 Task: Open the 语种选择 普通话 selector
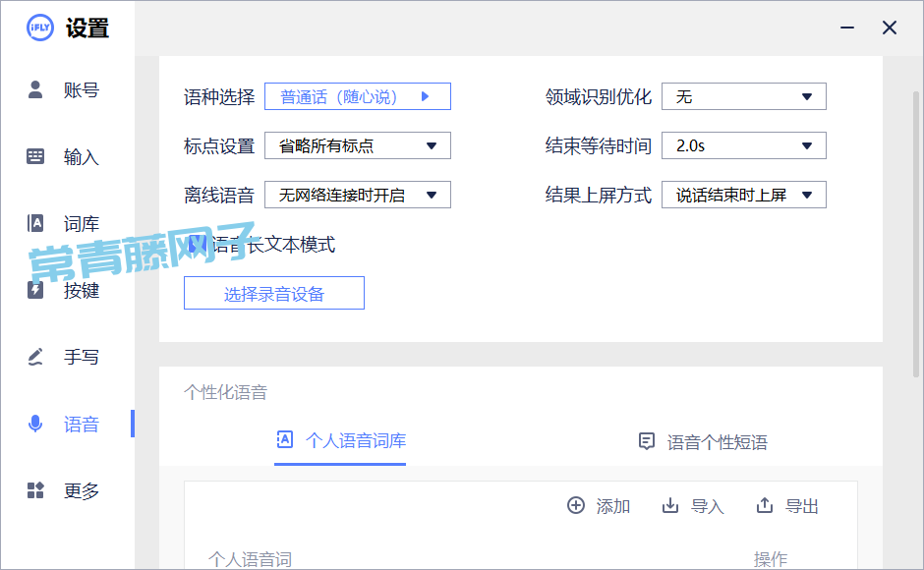point(357,96)
